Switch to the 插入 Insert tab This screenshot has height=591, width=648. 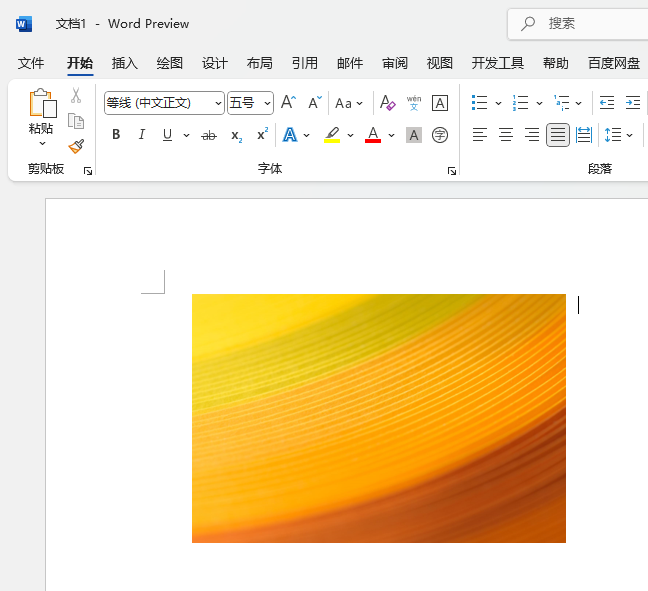125,63
